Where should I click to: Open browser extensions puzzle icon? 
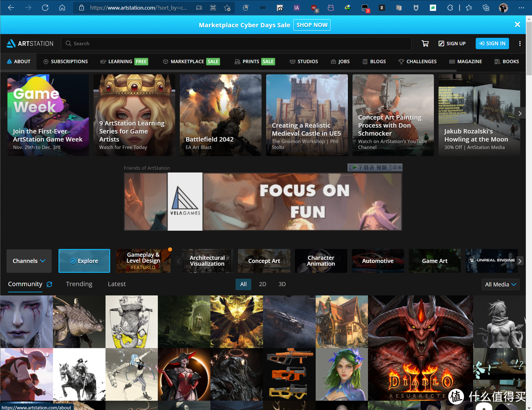450,7
